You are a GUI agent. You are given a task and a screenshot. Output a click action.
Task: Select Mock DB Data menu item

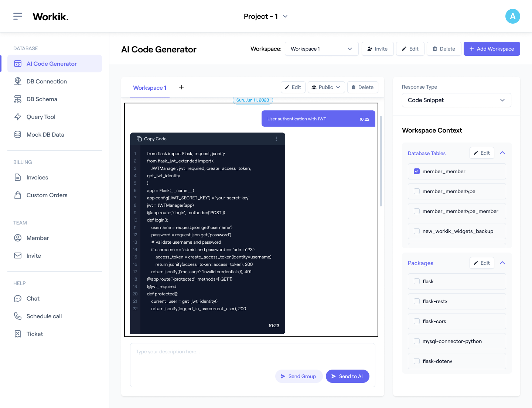45,134
